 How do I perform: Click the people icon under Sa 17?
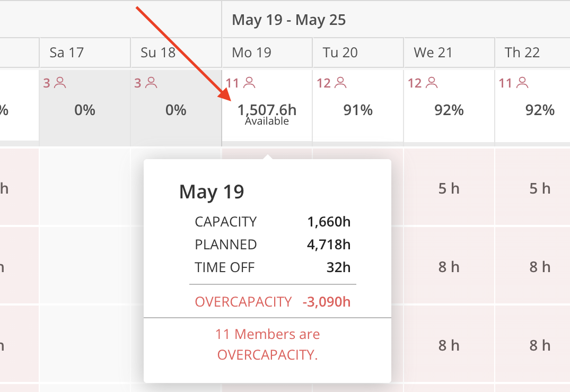point(60,83)
